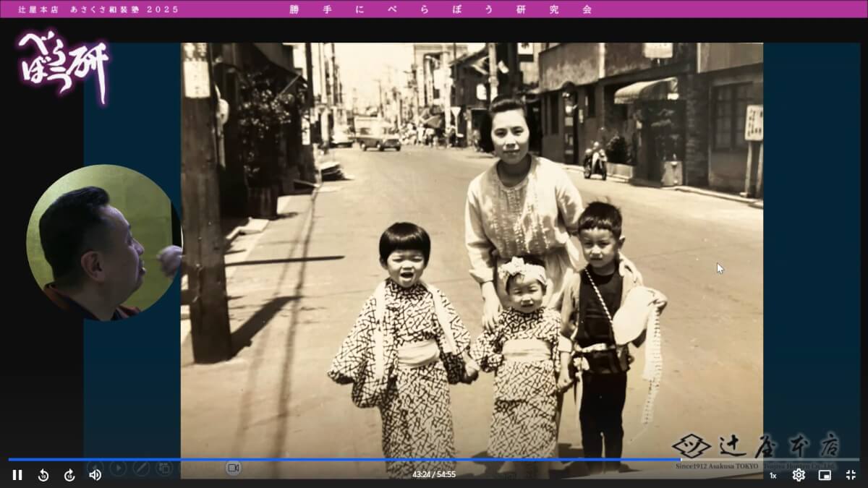Screen dimensions: 868x488
Task: Mute the audio with the speaker icon
Action: [x=95, y=475]
